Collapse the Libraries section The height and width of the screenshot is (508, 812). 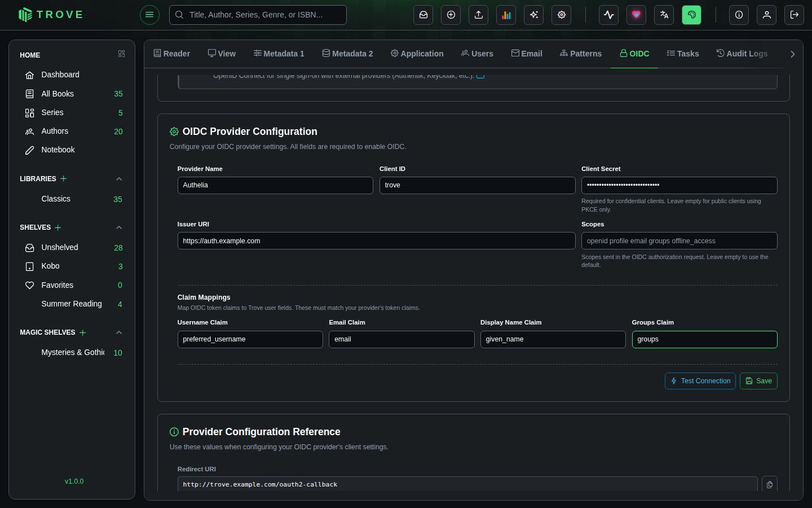coord(119,179)
